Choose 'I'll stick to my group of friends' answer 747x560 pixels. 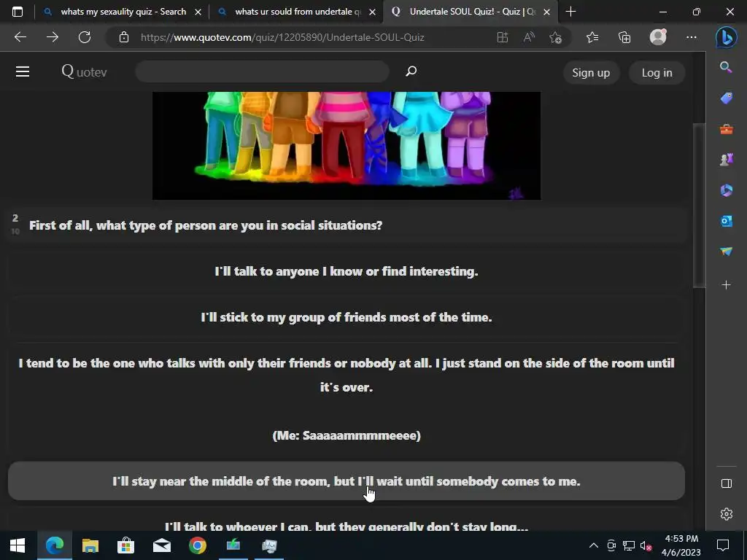click(347, 317)
